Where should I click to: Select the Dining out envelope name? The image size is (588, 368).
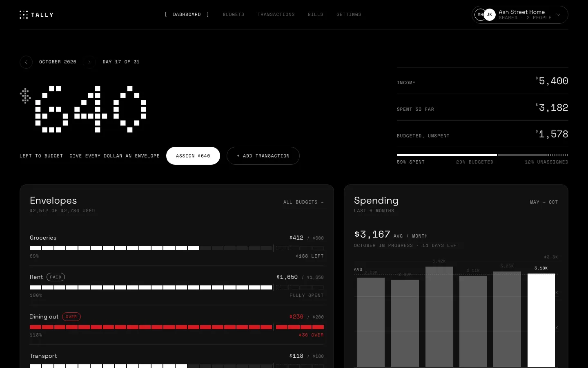pos(44,316)
